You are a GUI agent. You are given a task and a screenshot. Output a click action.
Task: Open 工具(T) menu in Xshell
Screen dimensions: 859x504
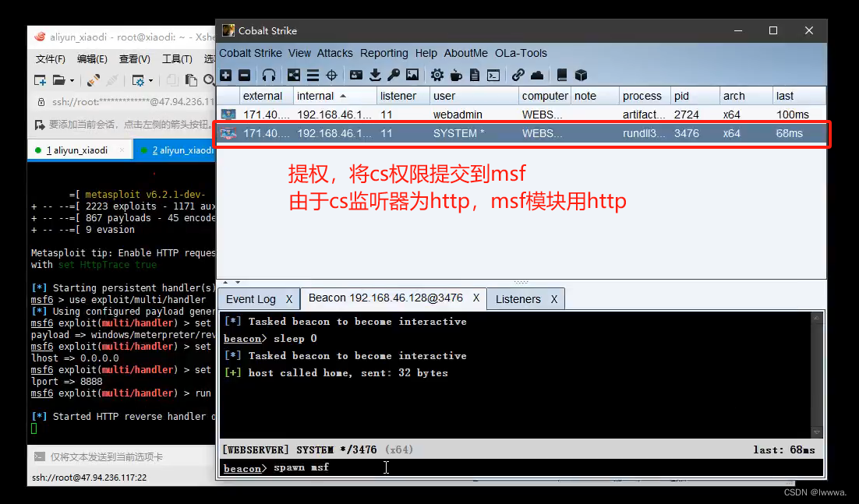(177, 58)
